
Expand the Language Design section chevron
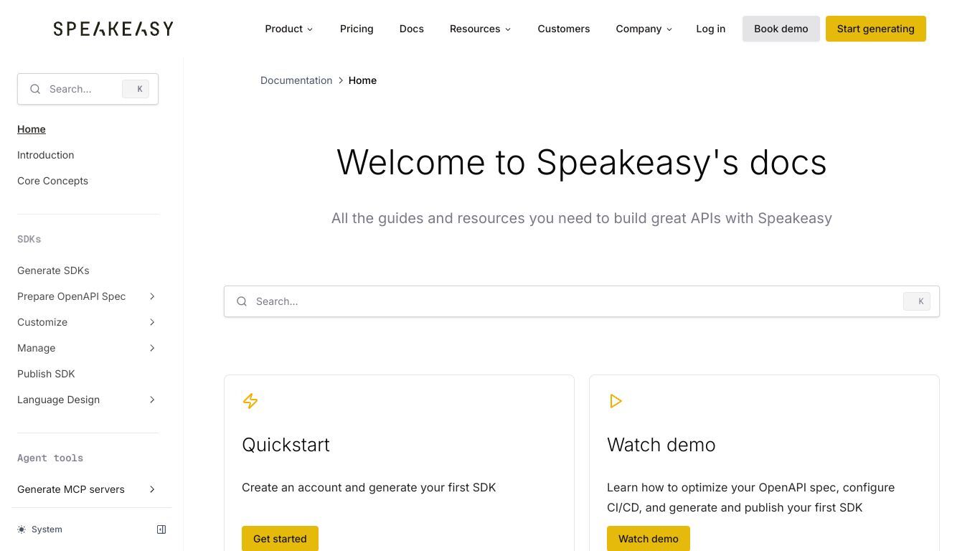tap(152, 400)
